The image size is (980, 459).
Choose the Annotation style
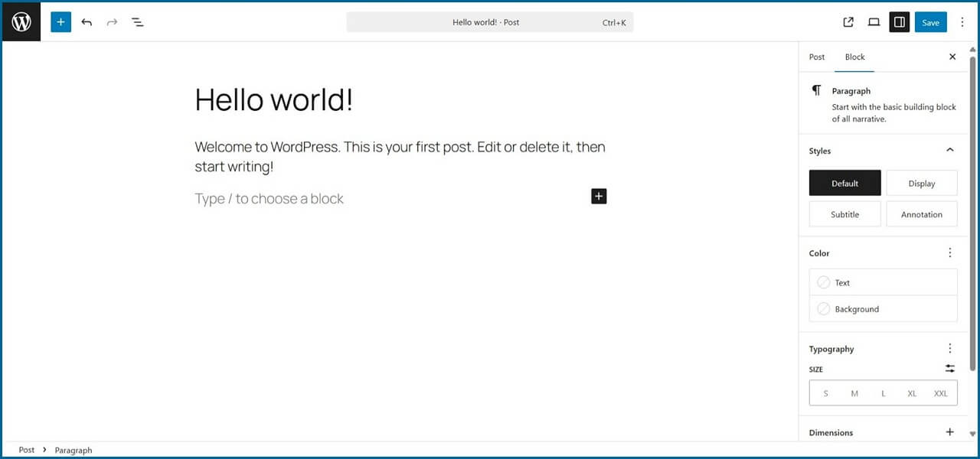(x=922, y=214)
